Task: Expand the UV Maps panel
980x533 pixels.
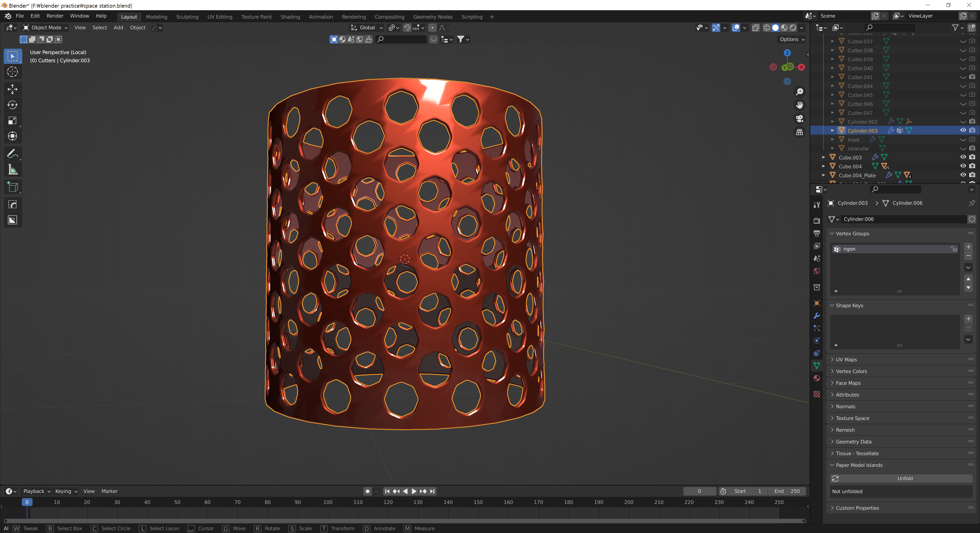Action: tap(846, 360)
